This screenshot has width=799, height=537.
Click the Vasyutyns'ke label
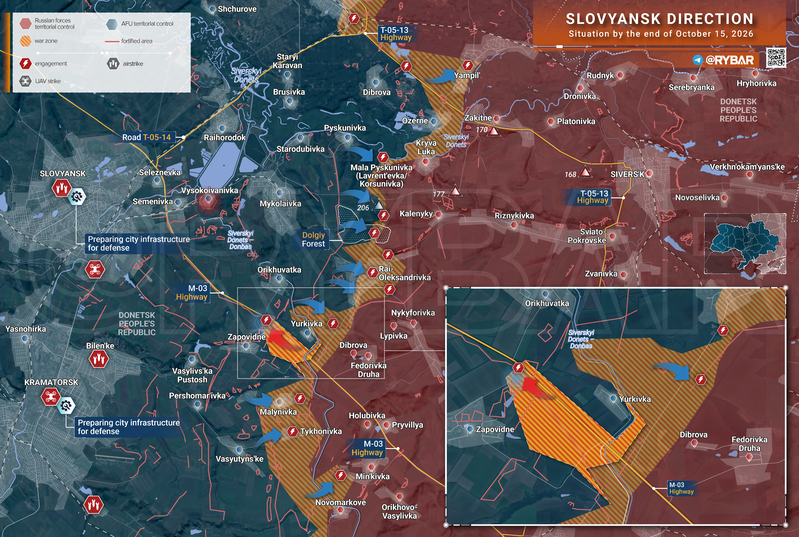(x=239, y=459)
